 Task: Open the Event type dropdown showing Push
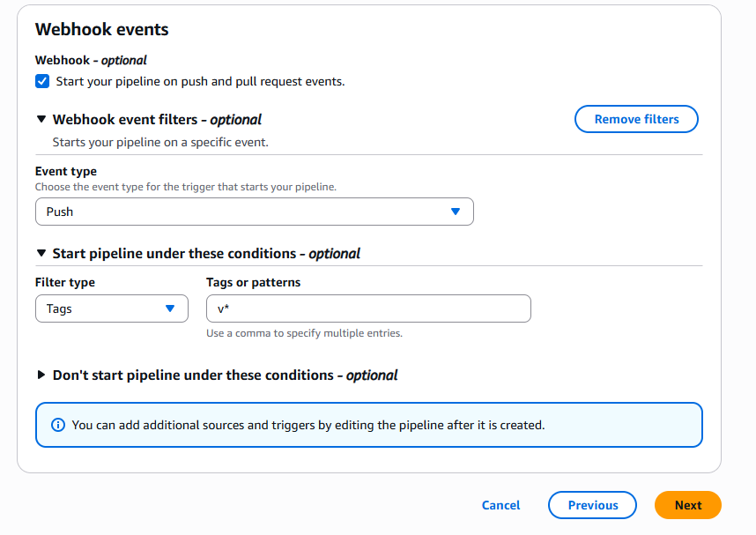coord(254,212)
